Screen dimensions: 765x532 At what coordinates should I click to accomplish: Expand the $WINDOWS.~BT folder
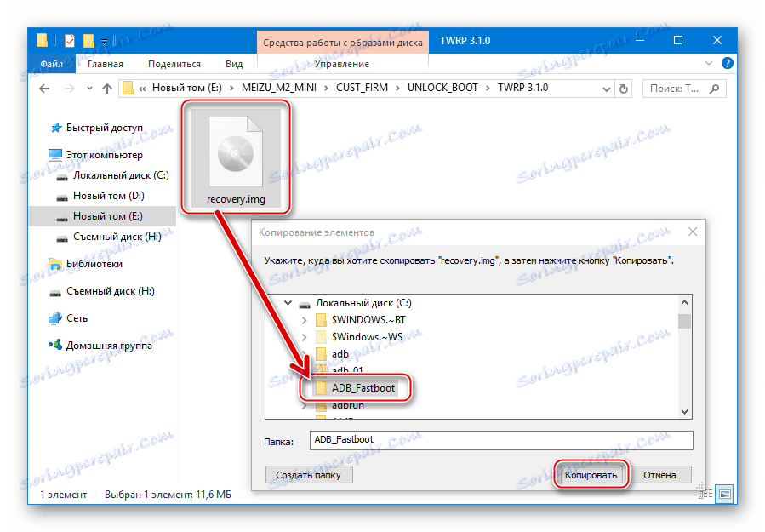305,320
